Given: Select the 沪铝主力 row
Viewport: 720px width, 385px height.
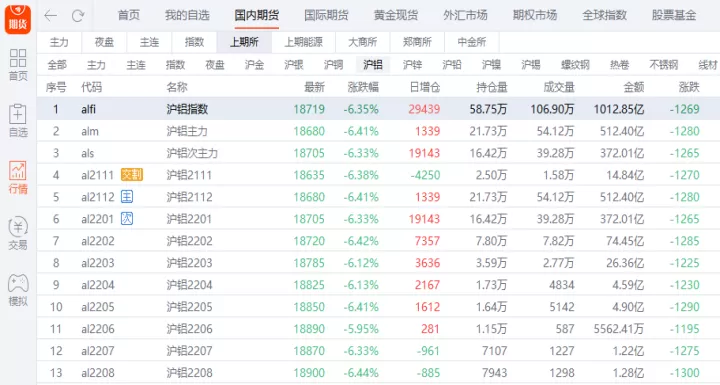Looking at the screenshot, I should pyautogui.click(x=378, y=131).
